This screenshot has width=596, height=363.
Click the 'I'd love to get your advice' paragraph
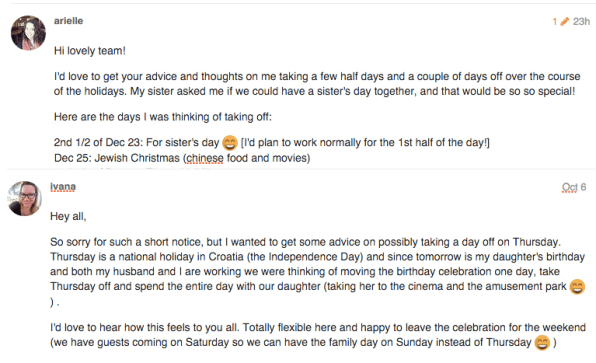(317, 84)
